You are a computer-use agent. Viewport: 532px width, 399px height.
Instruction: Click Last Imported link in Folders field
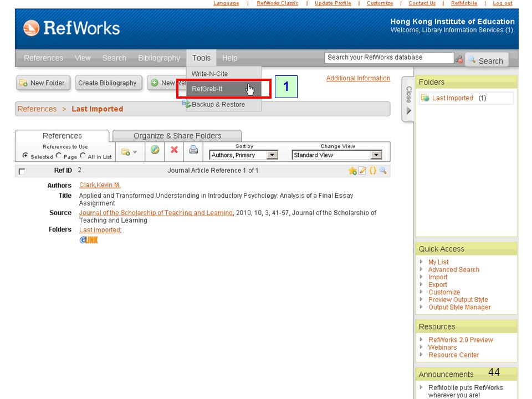99,229
